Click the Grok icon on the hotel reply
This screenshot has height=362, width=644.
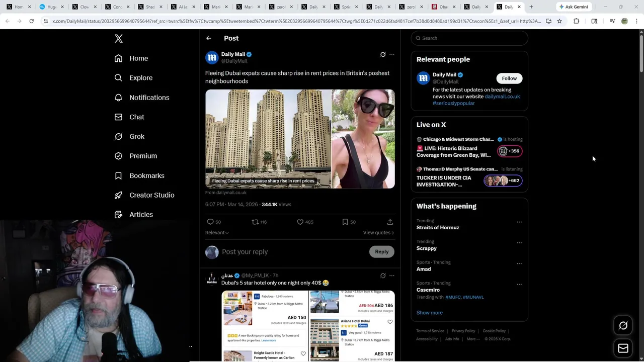pos(383,276)
